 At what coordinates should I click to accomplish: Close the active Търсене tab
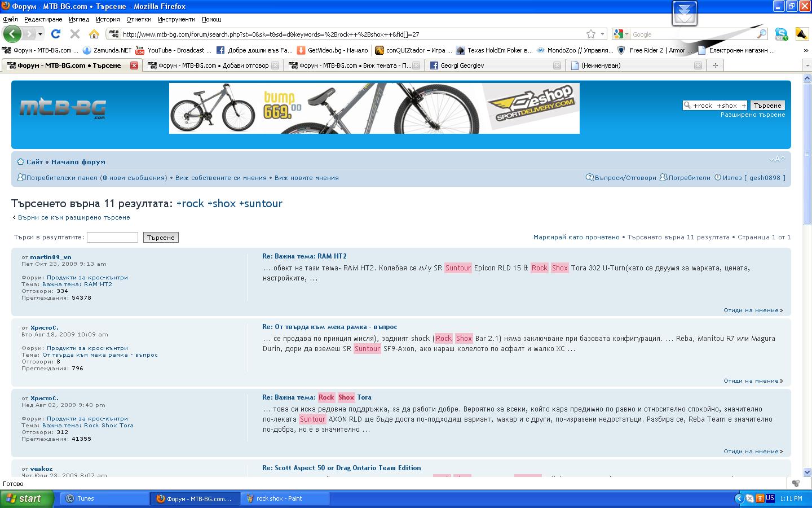[134, 65]
